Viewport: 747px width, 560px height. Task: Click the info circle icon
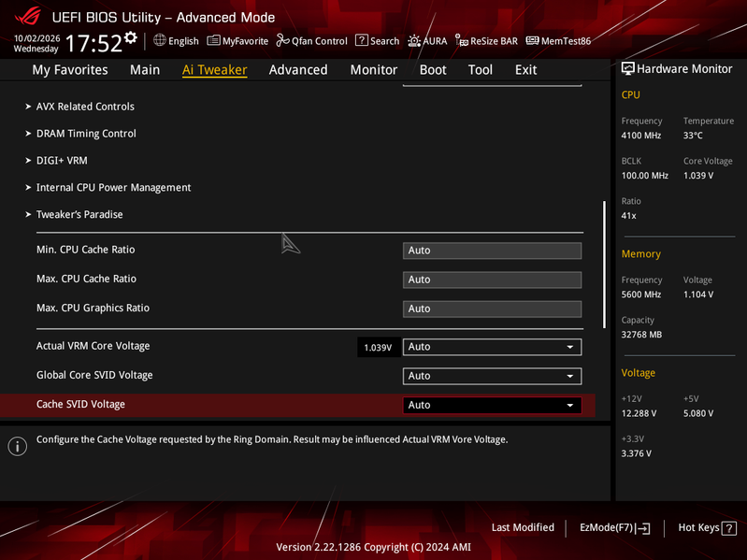point(17,446)
